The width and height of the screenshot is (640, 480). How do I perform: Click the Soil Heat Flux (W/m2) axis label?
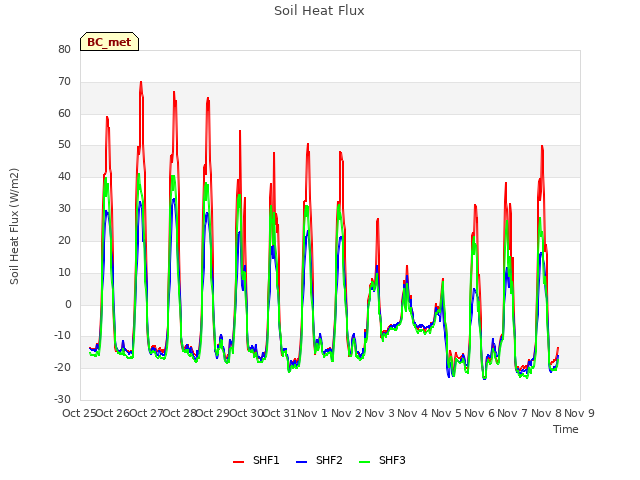tap(14, 226)
